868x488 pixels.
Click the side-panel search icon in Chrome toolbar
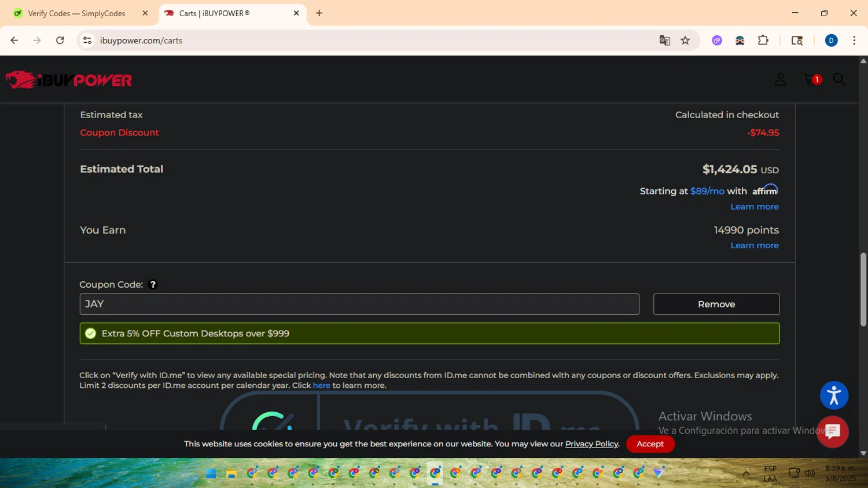797,41
